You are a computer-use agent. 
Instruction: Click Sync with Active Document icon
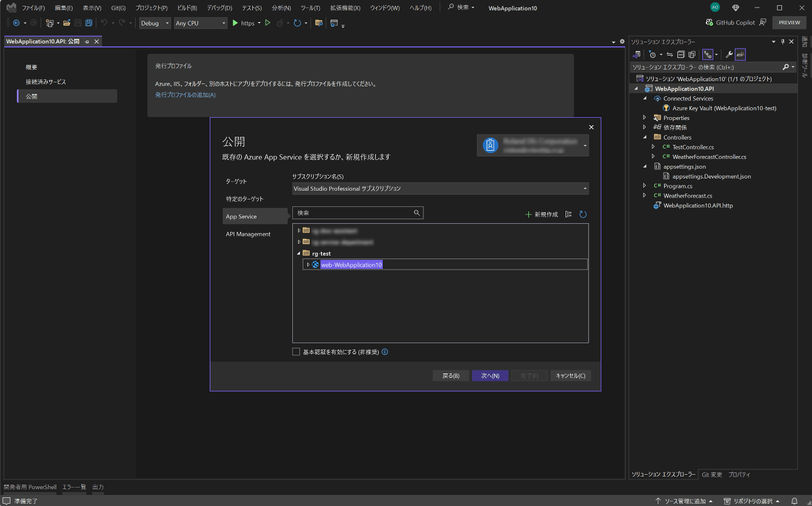(x=670, y=54)
